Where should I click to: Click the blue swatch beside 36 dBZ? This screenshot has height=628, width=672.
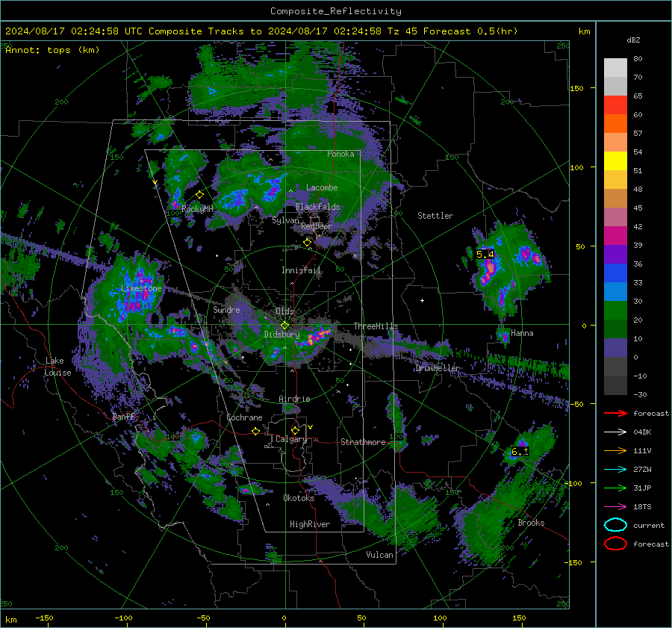click(x=615, y=273)
